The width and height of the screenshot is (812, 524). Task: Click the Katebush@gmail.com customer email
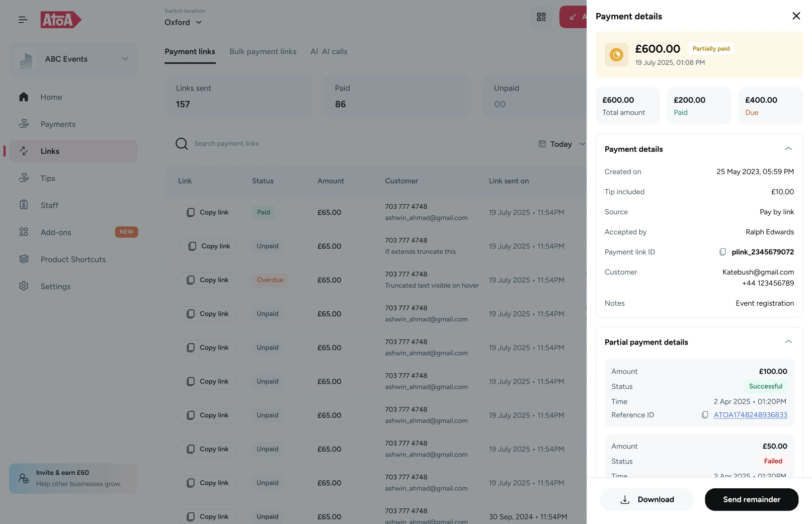pyautogui.click(x=758, y=272)
